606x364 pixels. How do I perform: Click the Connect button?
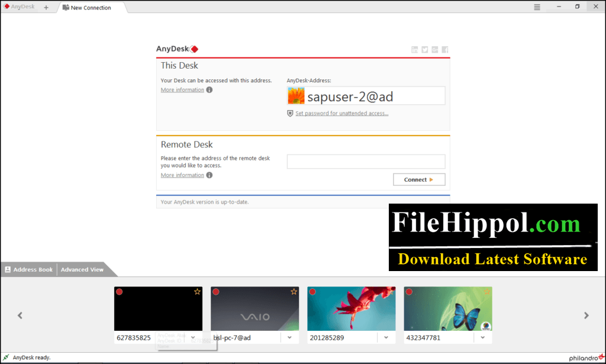click(419, 179)
